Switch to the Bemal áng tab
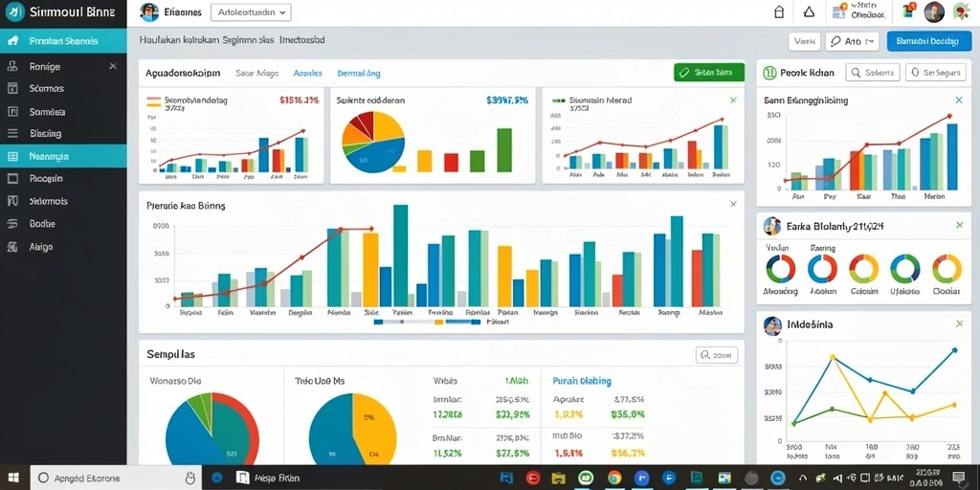Screen dimensions: 980x490 (x=358, y=73)
